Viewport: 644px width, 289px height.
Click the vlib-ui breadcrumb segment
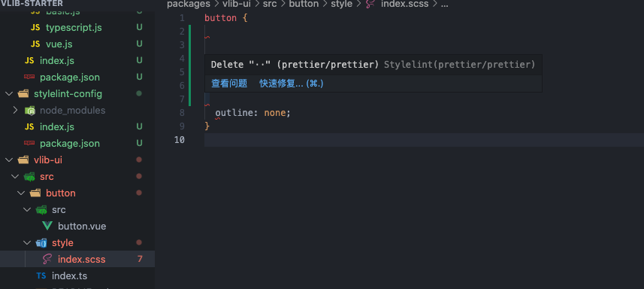click(x=236, y=4)
